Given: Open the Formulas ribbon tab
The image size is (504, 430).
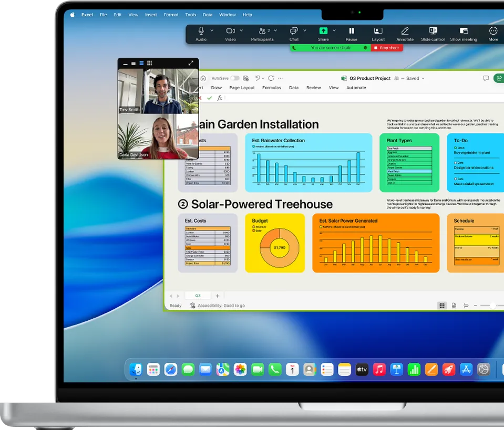Looking at the screenshot, I should pos(272,88).
